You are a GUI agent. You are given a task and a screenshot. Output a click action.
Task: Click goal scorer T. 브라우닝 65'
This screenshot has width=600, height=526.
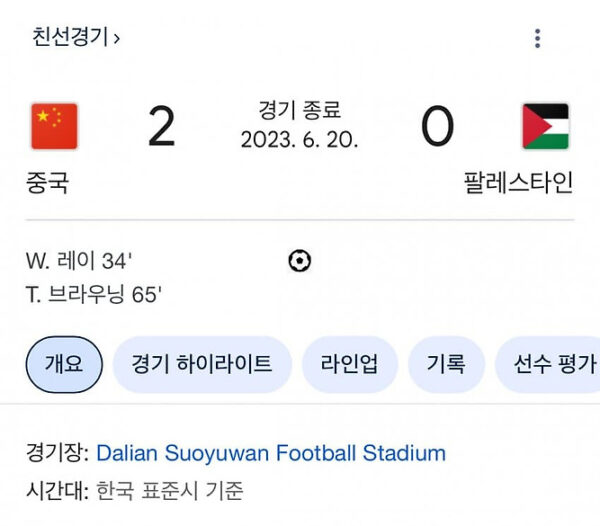[94, 295]
